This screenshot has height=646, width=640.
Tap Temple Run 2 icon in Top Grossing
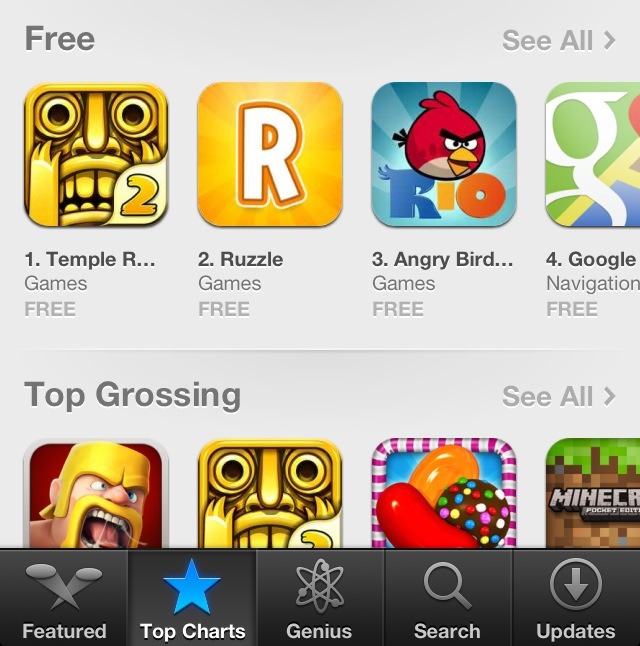[270, 494]
